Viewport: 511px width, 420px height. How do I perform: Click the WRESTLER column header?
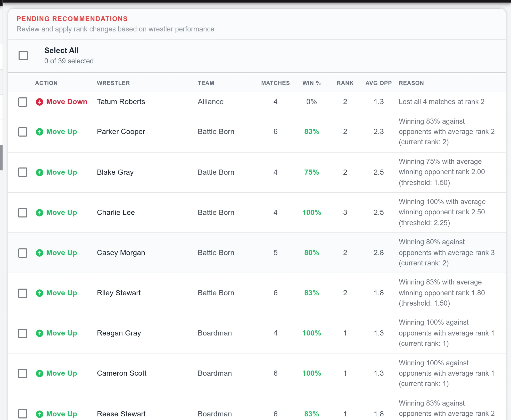point(113,83)
